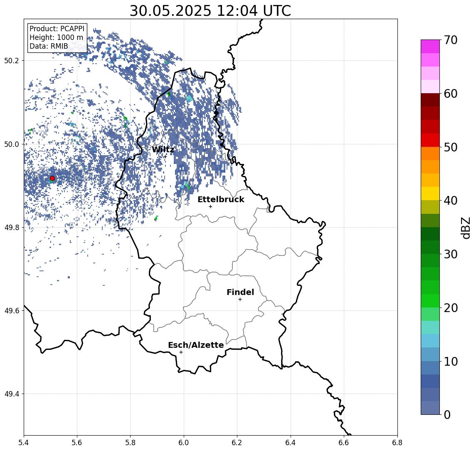
Task: Click the longitude 6.6 axis label
Action: 344,443
